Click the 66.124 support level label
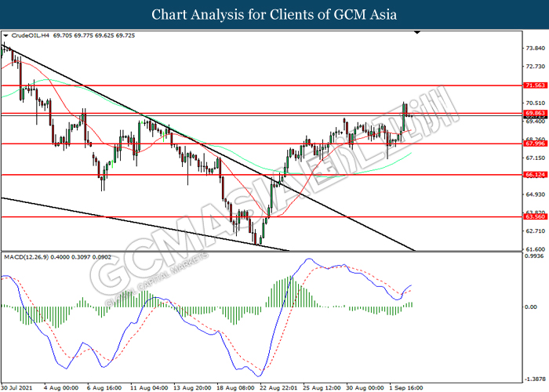This screenshot has width=549, height=392. [535, 174]
